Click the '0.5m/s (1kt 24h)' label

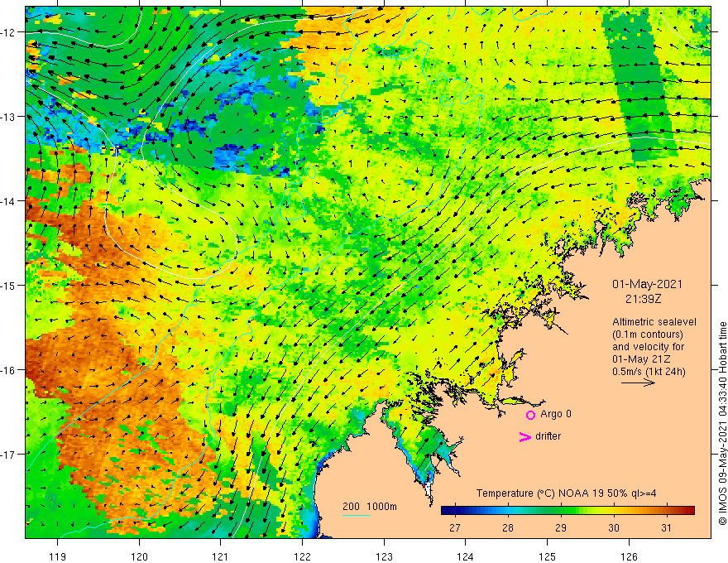click(x=649, y=372)
